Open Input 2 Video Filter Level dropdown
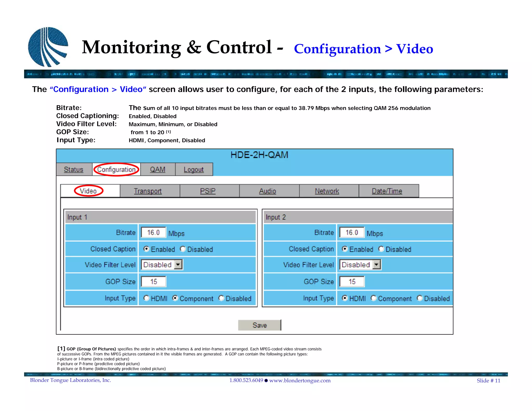The height and width of the screenshot is (411, 532). [x=360, y=265]
